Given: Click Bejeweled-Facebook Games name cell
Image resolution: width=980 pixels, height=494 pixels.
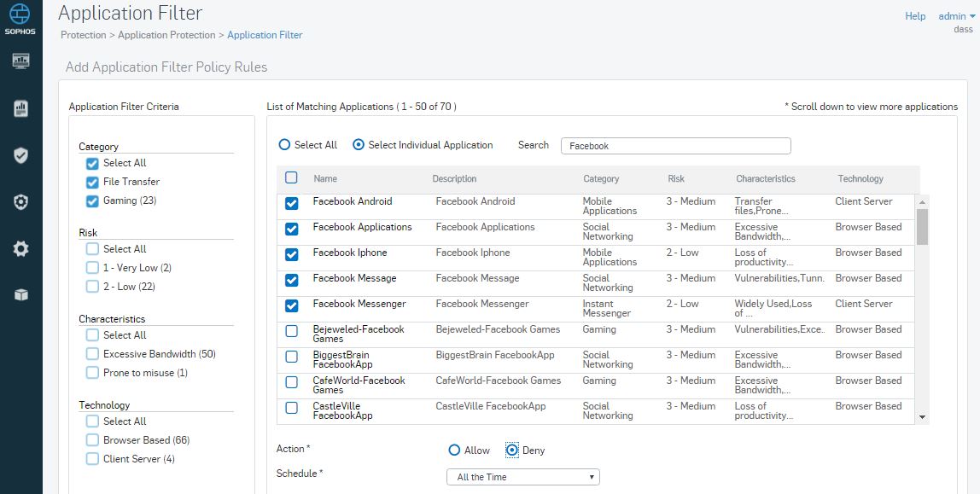Looking at the screenshot, I should 359,334.
